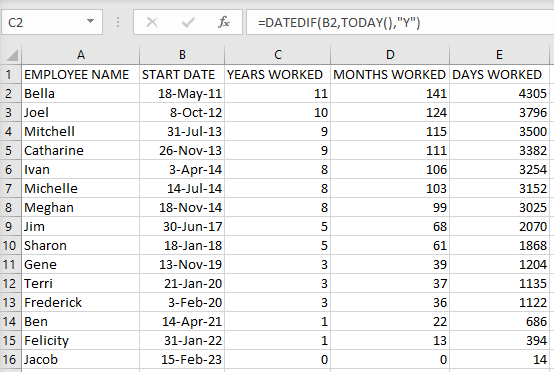Select the EMPLOYEE NAME header cell
The height and width of the screenshot is (372, 554).
81,75
